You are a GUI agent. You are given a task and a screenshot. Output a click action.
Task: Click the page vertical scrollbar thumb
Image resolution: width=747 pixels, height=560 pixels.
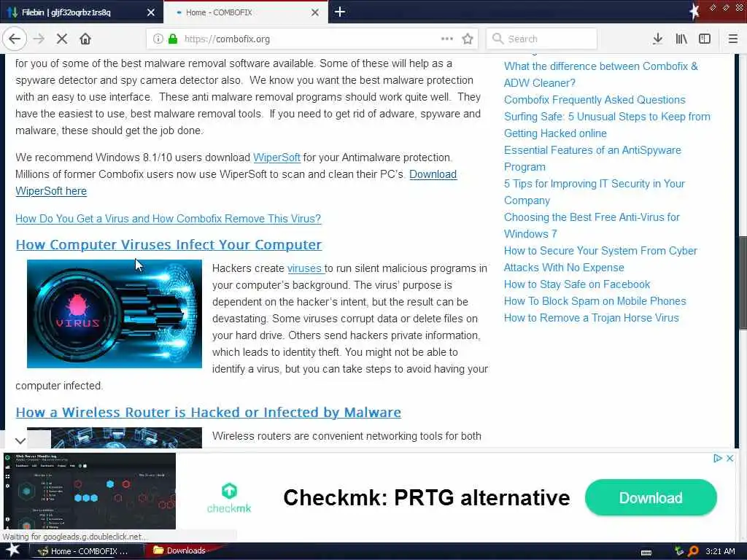(x=743, y=282)
